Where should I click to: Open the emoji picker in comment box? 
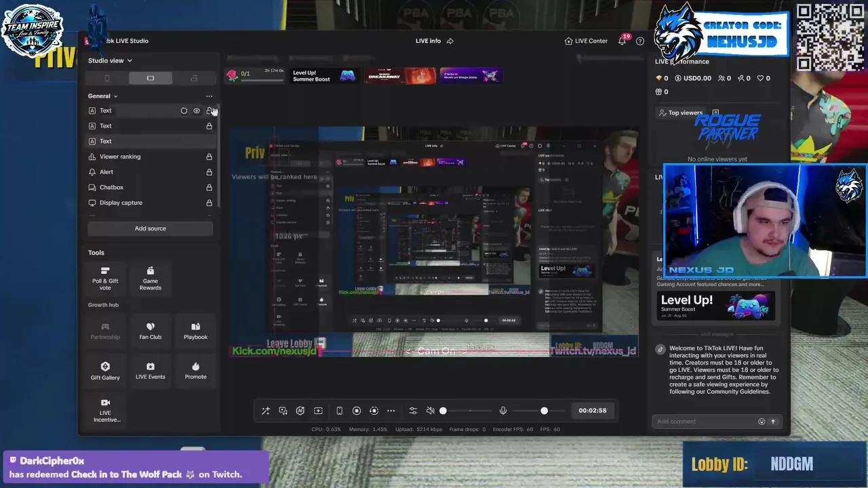click(x=762, y=422)
